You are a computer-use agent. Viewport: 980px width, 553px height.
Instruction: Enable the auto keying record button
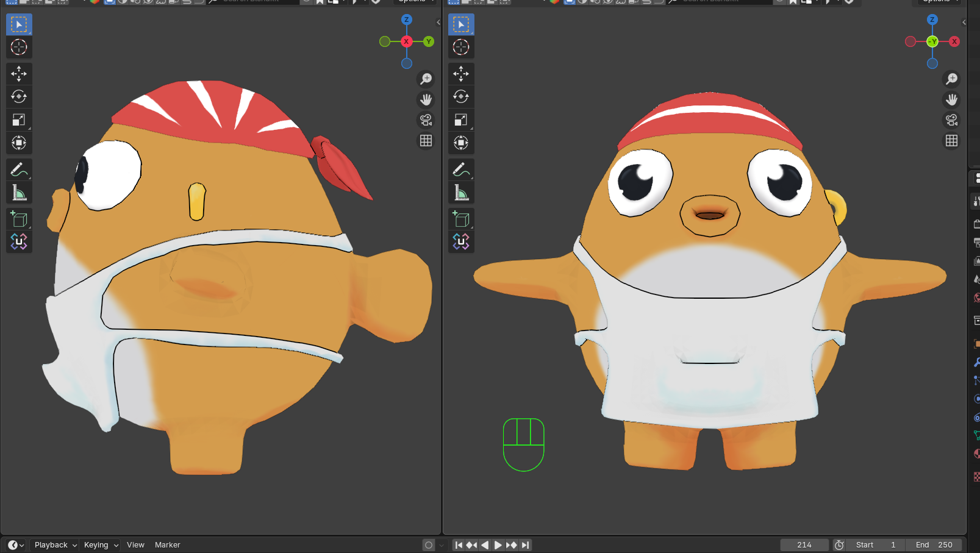pyautogui.click(x=429, y=545)
